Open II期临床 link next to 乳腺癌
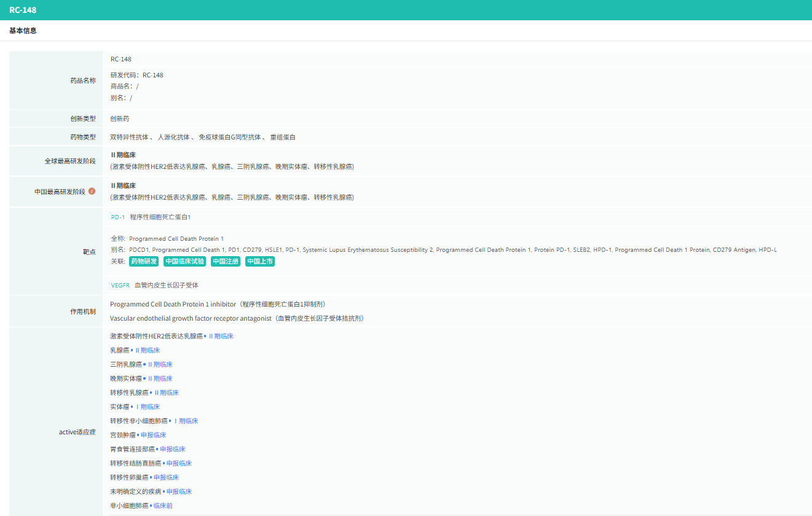This screenshot has width=812, height=516. coord(147,351)
